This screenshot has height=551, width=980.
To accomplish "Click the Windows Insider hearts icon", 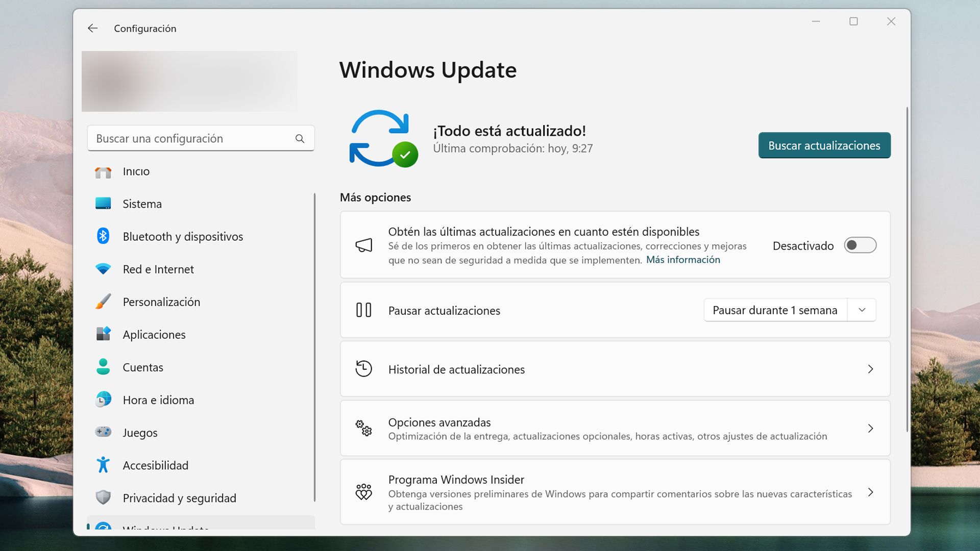I will pyautogui.click(x=364, y=492).
